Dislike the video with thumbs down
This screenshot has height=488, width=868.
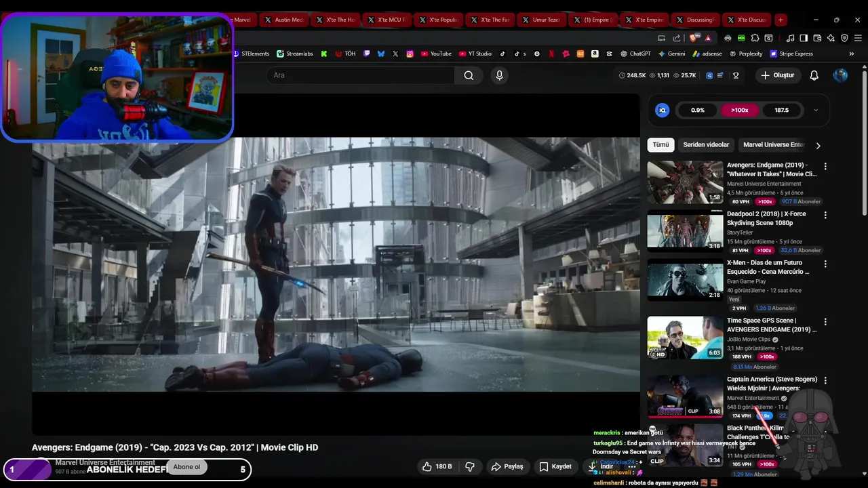[469, 467]
